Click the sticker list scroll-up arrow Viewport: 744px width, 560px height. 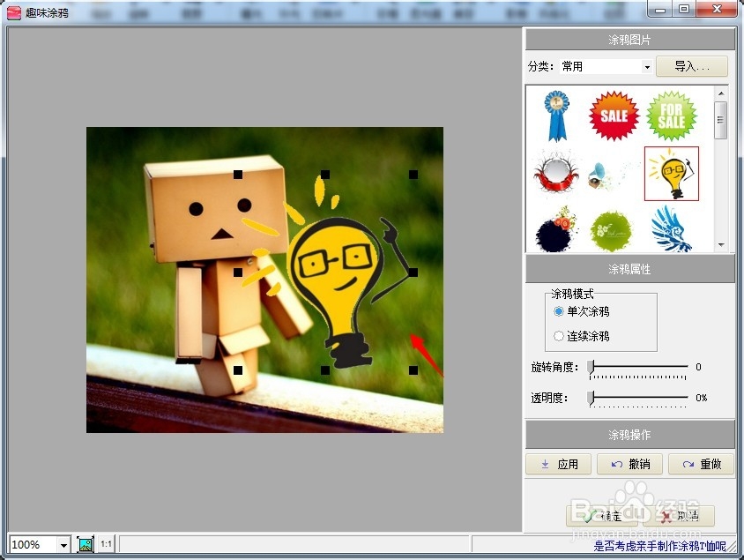tap(721, 93)
